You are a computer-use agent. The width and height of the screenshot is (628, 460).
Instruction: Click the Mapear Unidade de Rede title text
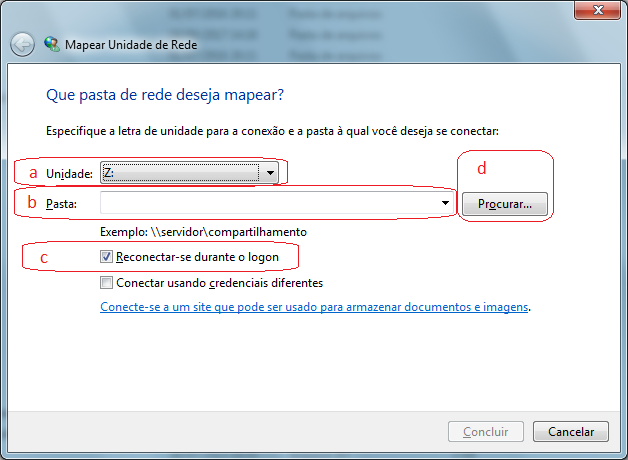(x=131, y=45)
